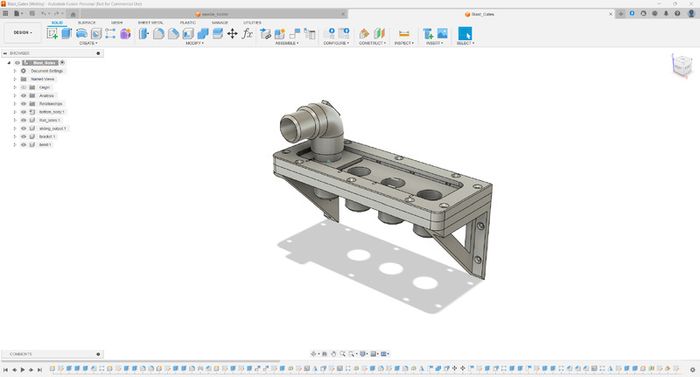Switch to the UTILITIES tab
The height and width of the screenshot is (377, 700).
tap(252, 22)
